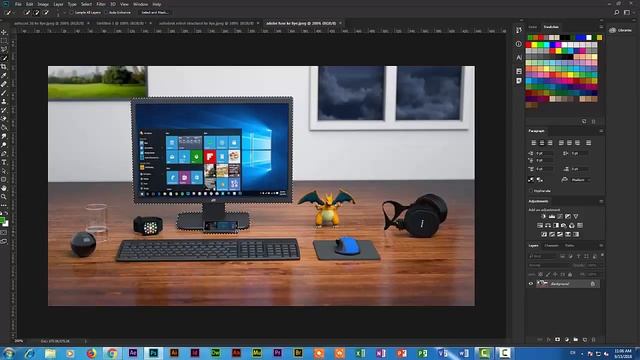Switch to the Paths tab

pyautogui.click(x=569, y=246)
